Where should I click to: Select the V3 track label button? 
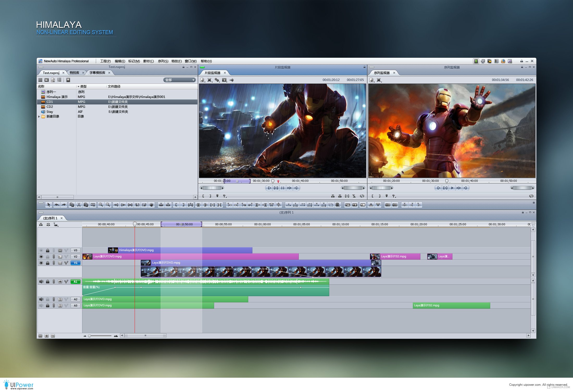pyautogui.click(x=76, y=250)
